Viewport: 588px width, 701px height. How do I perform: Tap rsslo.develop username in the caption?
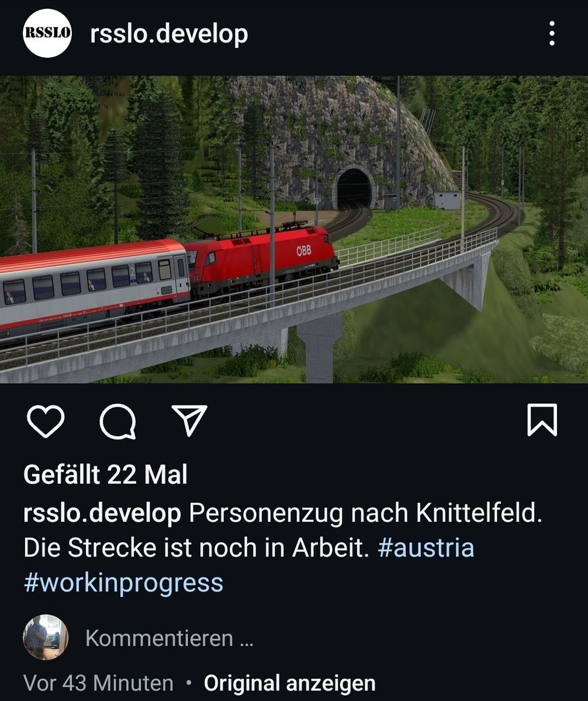coord(102,513)
